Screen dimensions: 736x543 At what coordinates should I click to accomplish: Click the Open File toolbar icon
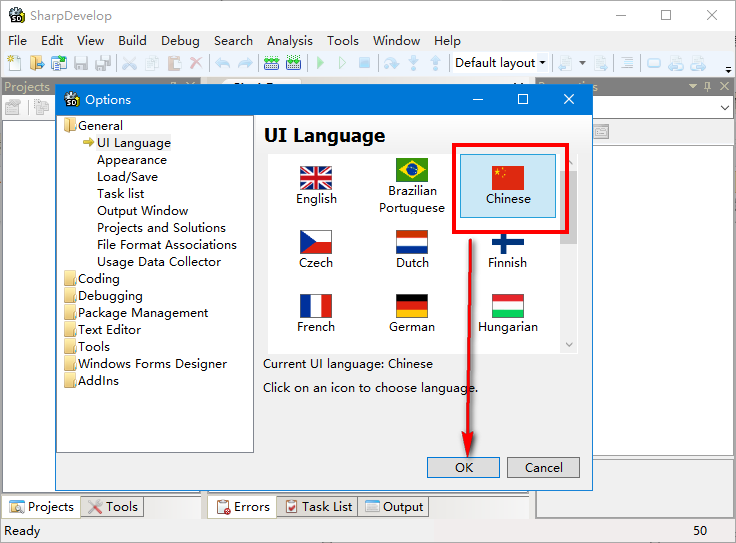point(37,62)
